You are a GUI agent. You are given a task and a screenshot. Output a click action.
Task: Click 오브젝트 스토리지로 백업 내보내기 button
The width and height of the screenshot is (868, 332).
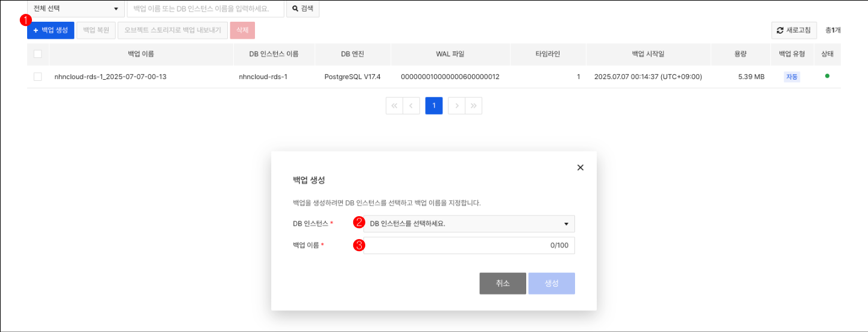pos(172,30)
